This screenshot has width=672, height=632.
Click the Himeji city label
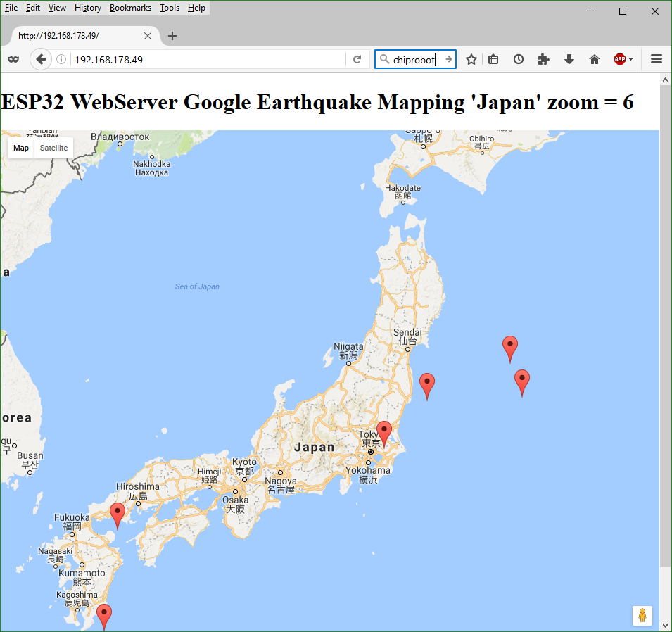pyautogui.click(x=210, y=475)
